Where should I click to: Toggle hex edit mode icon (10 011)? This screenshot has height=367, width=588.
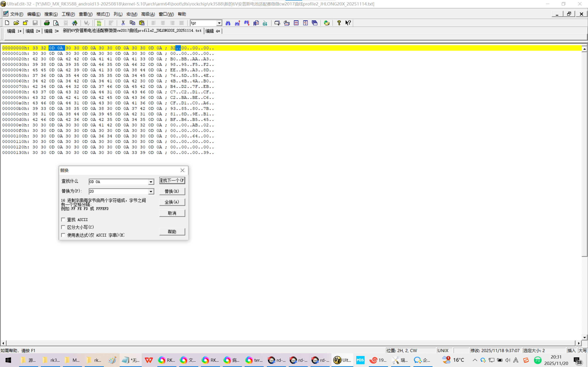pyautogui.click(x=99, y=23)
